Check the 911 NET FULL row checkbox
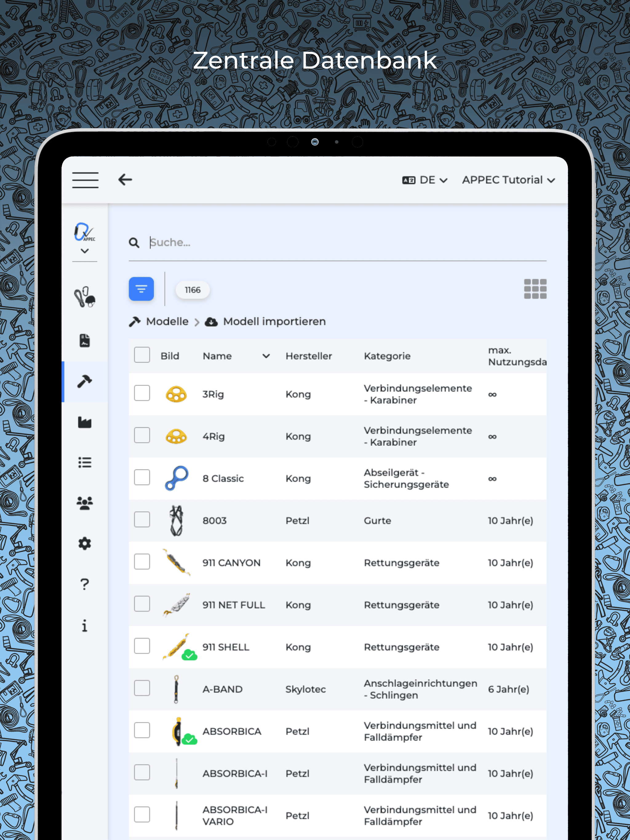 pyautogui.click(x=142, y=604)
